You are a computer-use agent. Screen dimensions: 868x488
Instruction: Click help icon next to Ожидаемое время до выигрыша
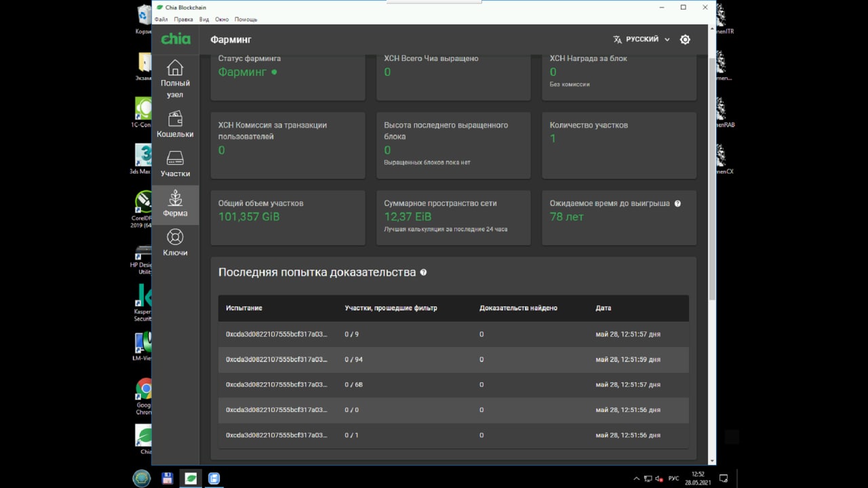pos(677,203)
